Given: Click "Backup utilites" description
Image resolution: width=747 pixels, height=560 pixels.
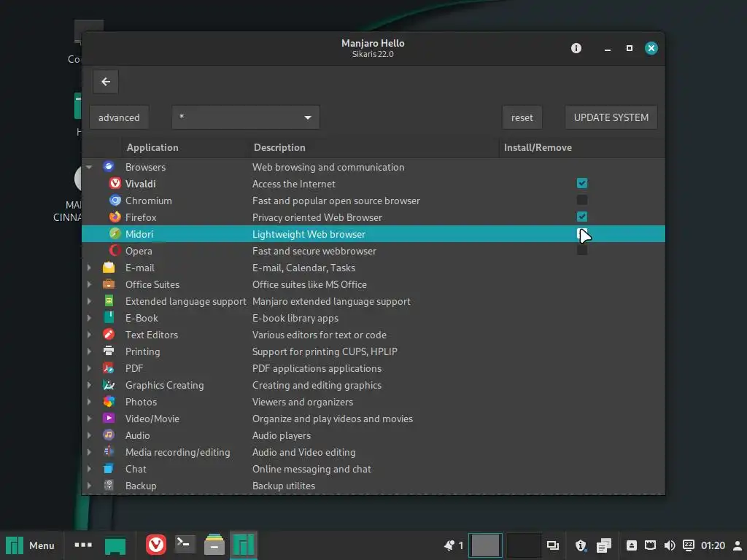Looking at the screenshot, I should (x=284, y=486).
